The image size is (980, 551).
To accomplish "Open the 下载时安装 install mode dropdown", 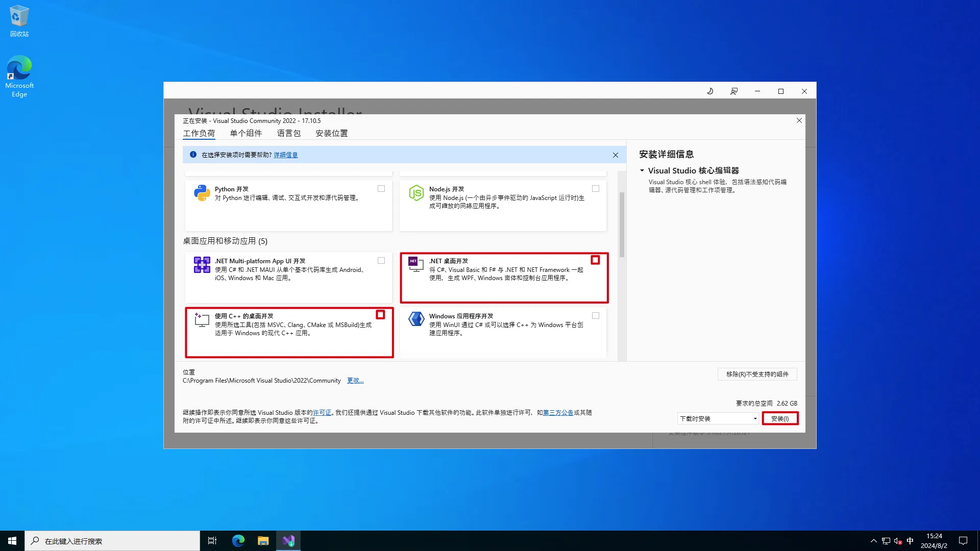I will click(x=718, y=419).
